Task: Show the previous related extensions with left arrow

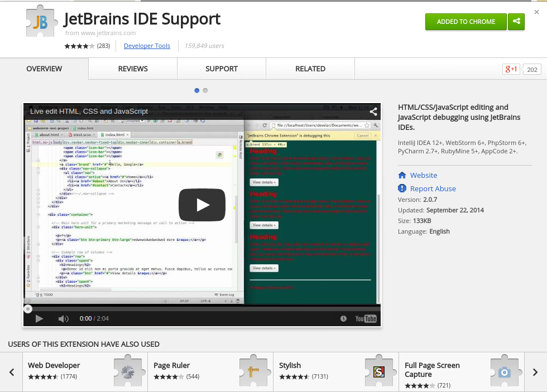Action: (x=12, y=372)
